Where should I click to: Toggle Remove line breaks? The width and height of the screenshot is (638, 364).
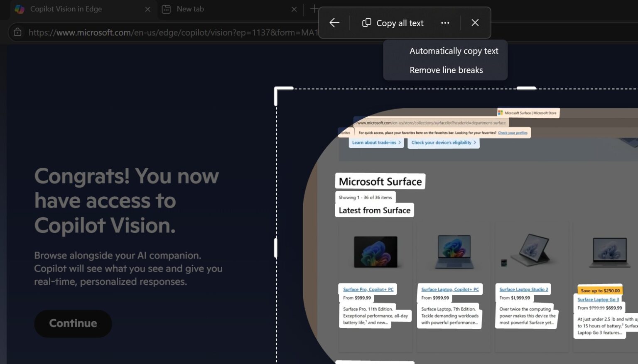(446, 70)
